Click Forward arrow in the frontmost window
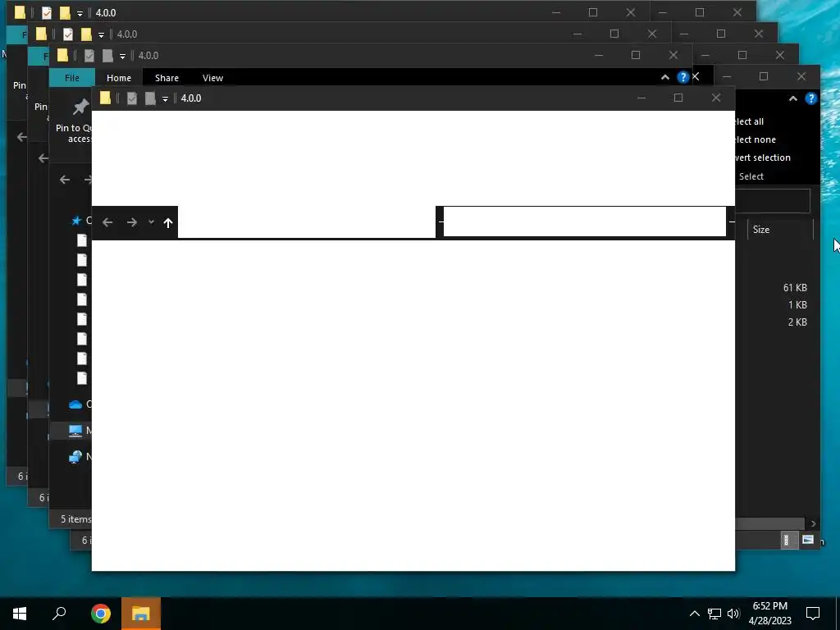 coord(132,222)
